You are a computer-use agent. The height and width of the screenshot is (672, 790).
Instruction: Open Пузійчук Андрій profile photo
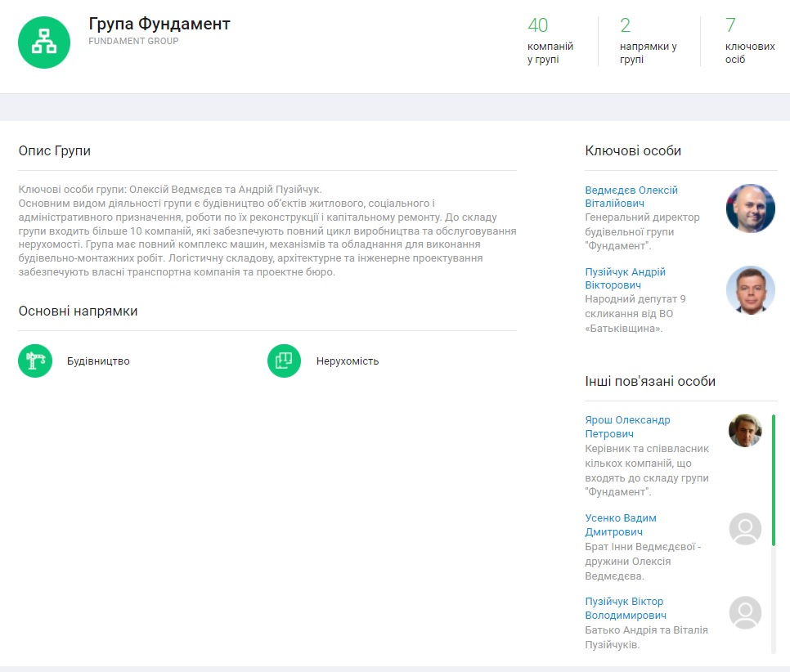(x=750, y=290)
